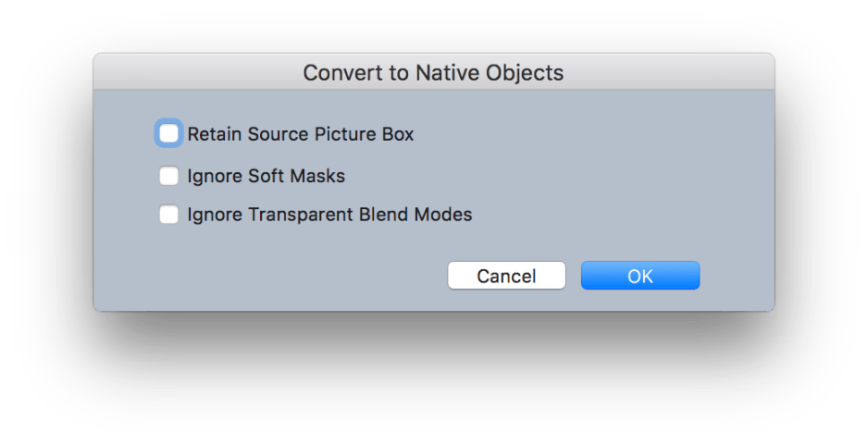The image size is (868, 445).
Task: Turn on ignoring transparent blend modes
Action: [168, 215]
